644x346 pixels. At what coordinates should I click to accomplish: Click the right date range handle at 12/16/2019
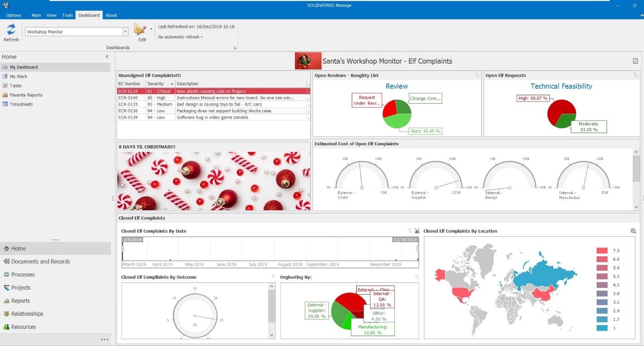click(x=418, y=249)
